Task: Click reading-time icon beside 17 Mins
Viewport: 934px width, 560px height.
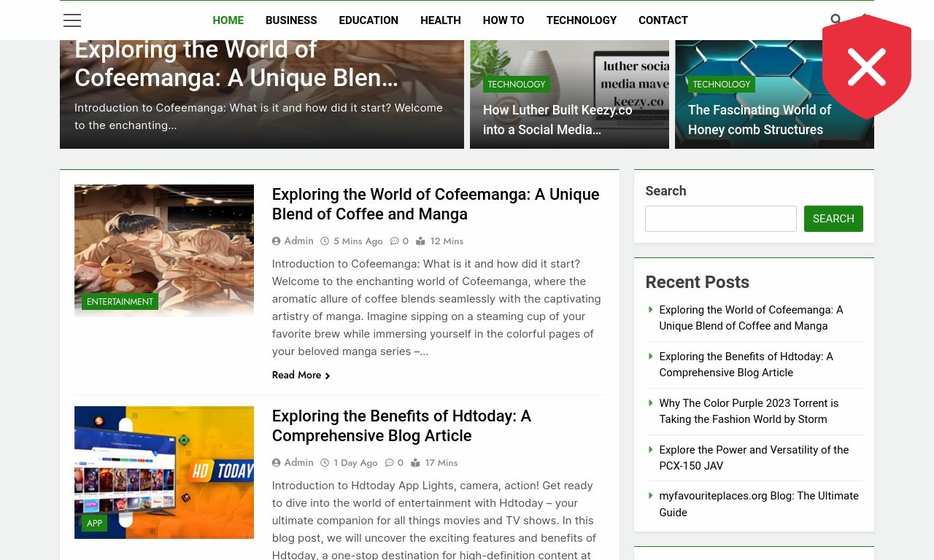Action: click(x=415, y=463)
